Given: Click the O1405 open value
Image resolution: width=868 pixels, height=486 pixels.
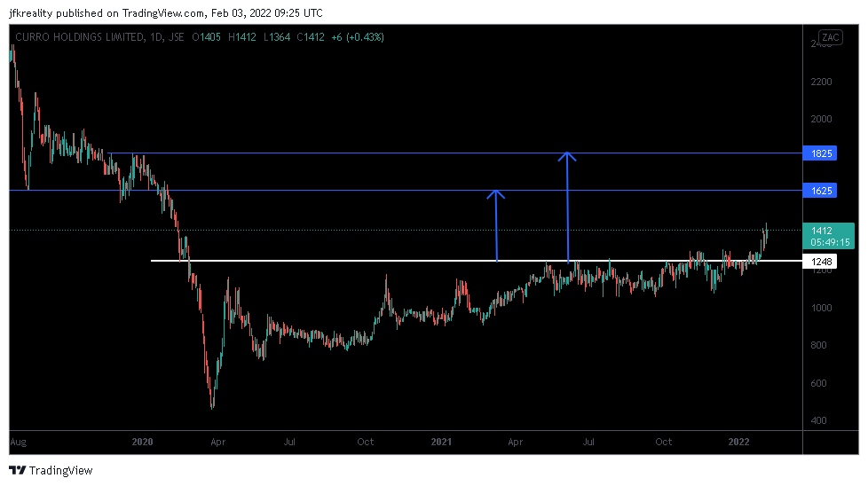Looking at the screenshot, I should (x=207, y=37).
